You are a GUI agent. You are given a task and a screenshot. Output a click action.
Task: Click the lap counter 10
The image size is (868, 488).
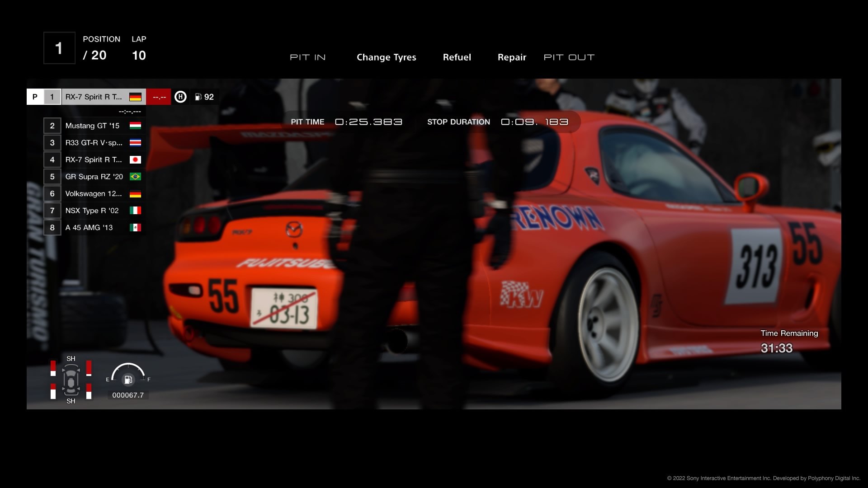pyautogui.click(x=139, y=56)
